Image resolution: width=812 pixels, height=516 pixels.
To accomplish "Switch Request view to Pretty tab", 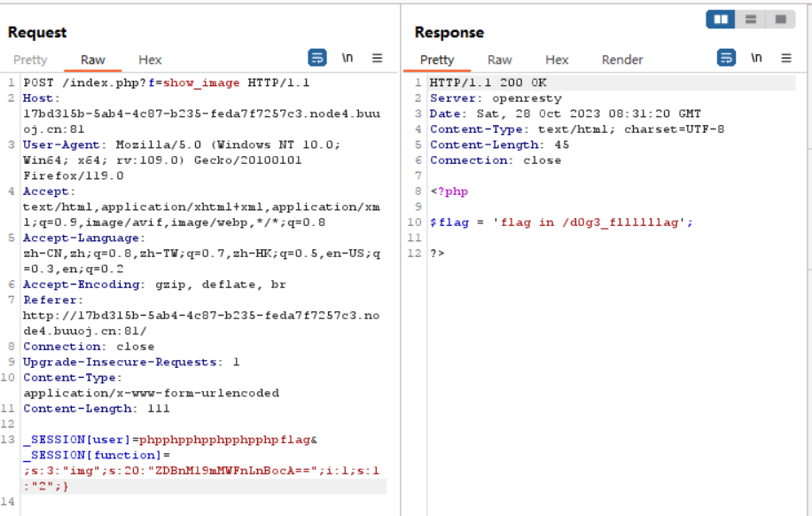I will (30, 60).
